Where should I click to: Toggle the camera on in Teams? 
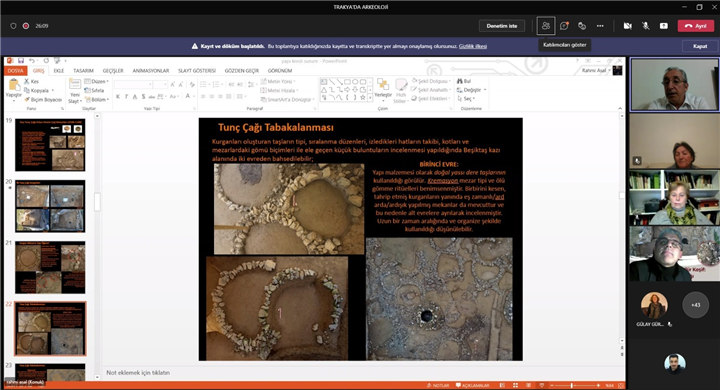[x=628, y=26]
